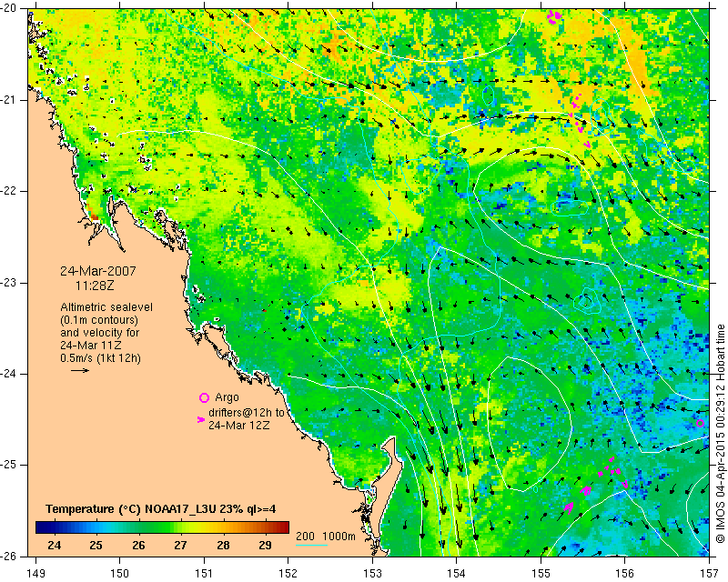Viewport: 728px width, 582px height.
Task: Click the color bar tick label '27'
Action: tap(180, 545)
